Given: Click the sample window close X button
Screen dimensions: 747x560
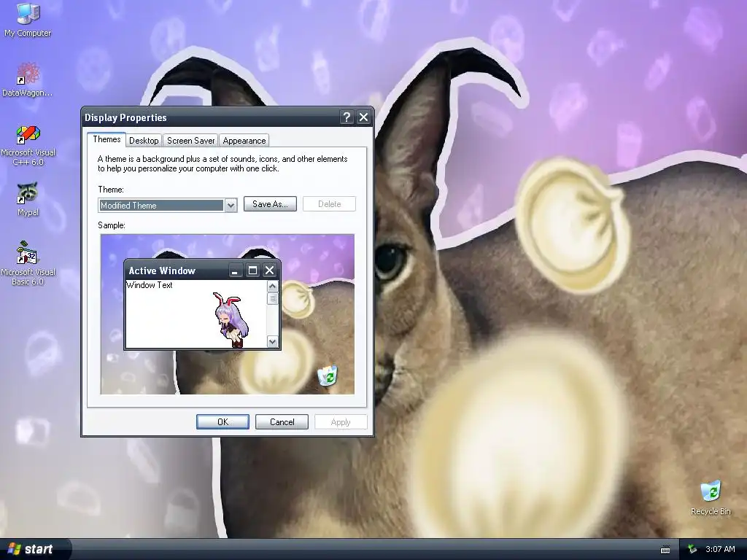Looking at the screenshot, I should coord(270,271).
